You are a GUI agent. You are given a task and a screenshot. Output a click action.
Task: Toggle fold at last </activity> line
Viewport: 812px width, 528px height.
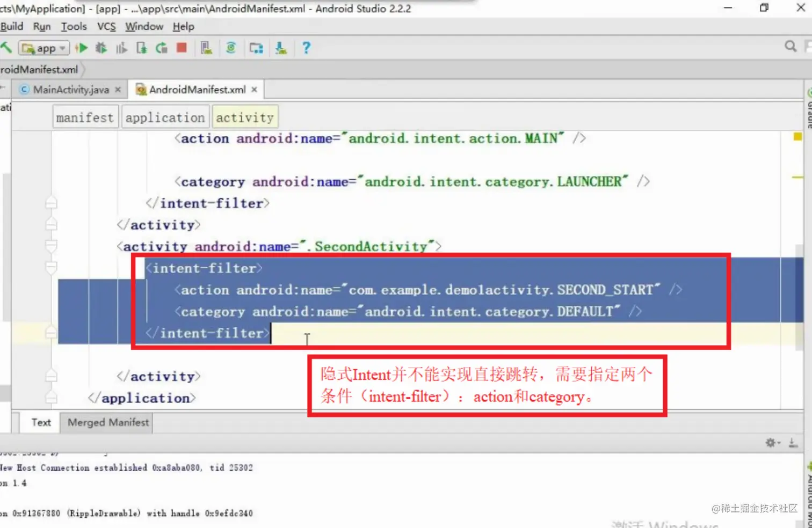[x=51, y=376]
